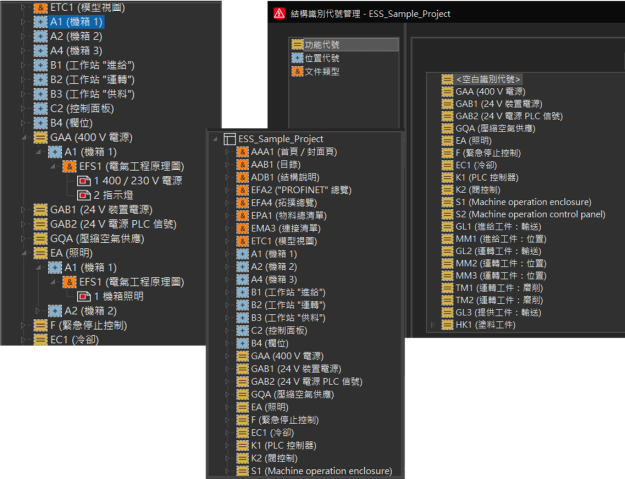Click page icon for 1 400 / 230 V 電源
This screenshot has height=479, width=625.
[83, 181]
